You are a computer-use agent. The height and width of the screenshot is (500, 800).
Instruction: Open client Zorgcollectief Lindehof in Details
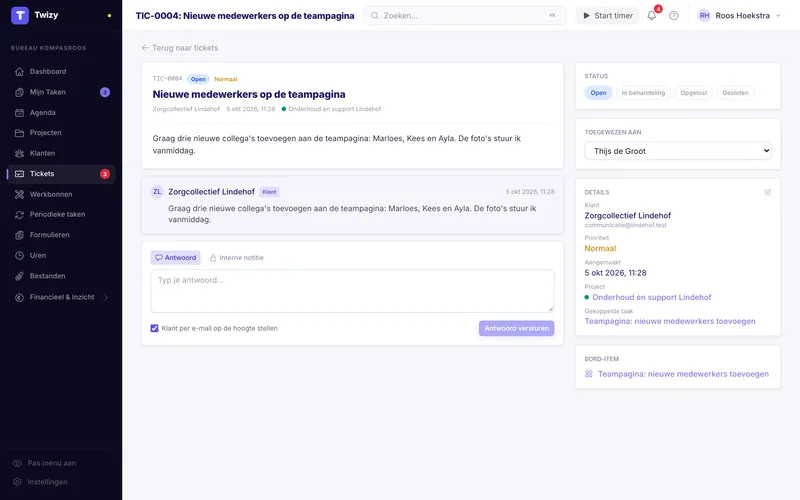point(628,216)
